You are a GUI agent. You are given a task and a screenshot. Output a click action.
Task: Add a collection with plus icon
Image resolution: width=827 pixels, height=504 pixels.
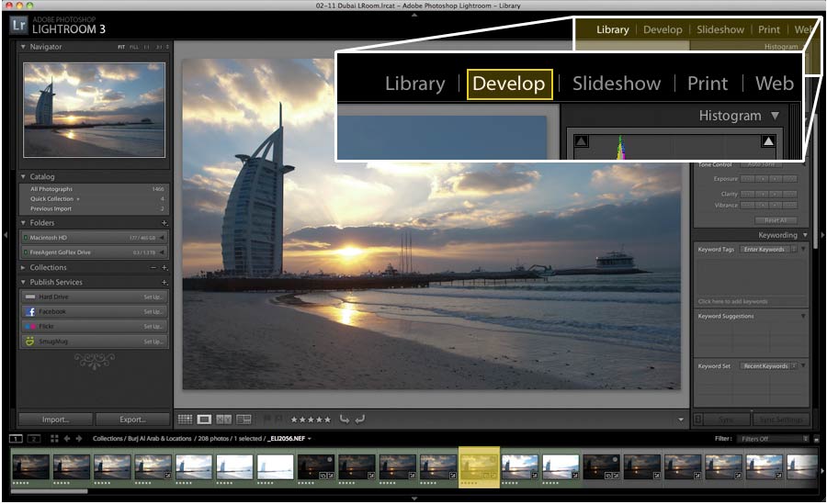coord(164,268)
